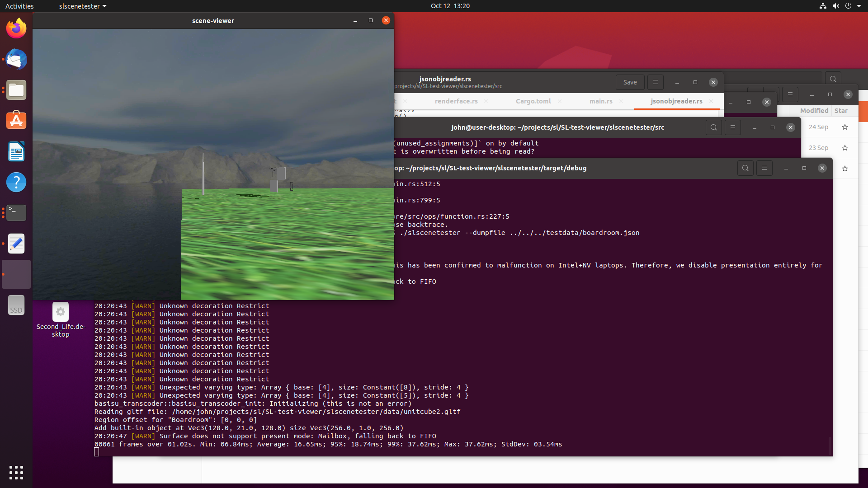Launch the Terminal from the dock

16,213
